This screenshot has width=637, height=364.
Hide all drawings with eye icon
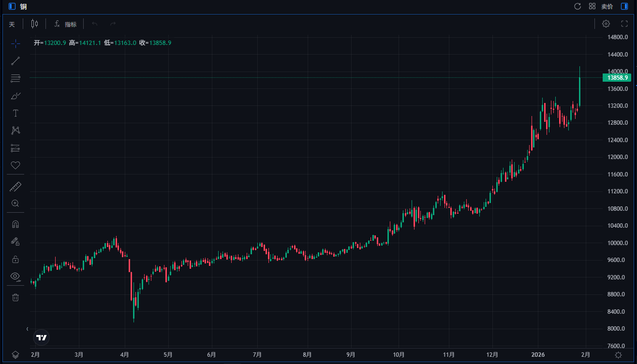click(x=15, y=277)
